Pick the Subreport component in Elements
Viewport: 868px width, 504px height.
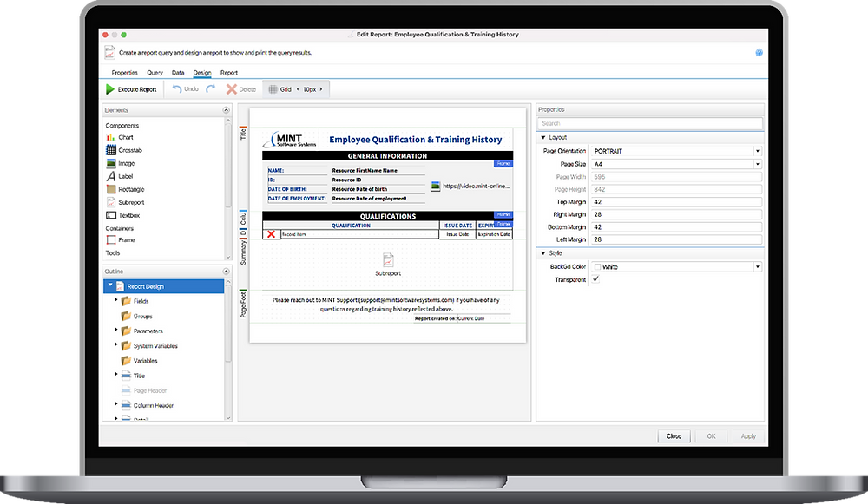[x=125, y=202]
